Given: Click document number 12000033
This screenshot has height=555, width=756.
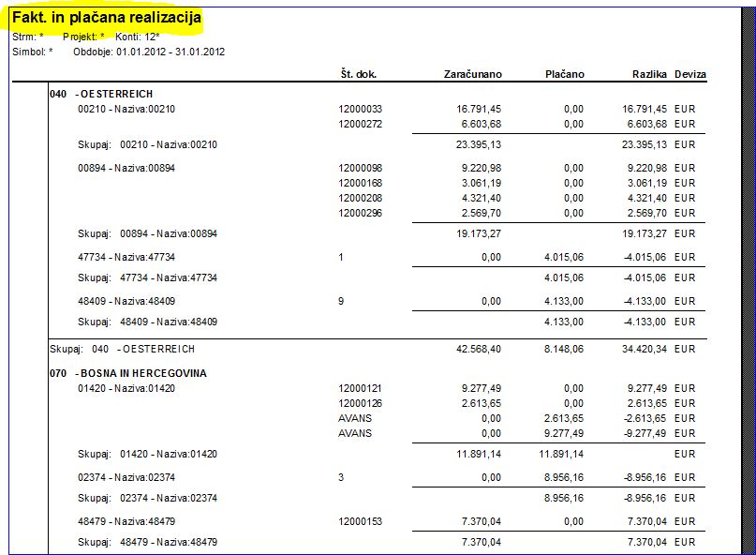Looking at the screenshot, I should point(360,109).
